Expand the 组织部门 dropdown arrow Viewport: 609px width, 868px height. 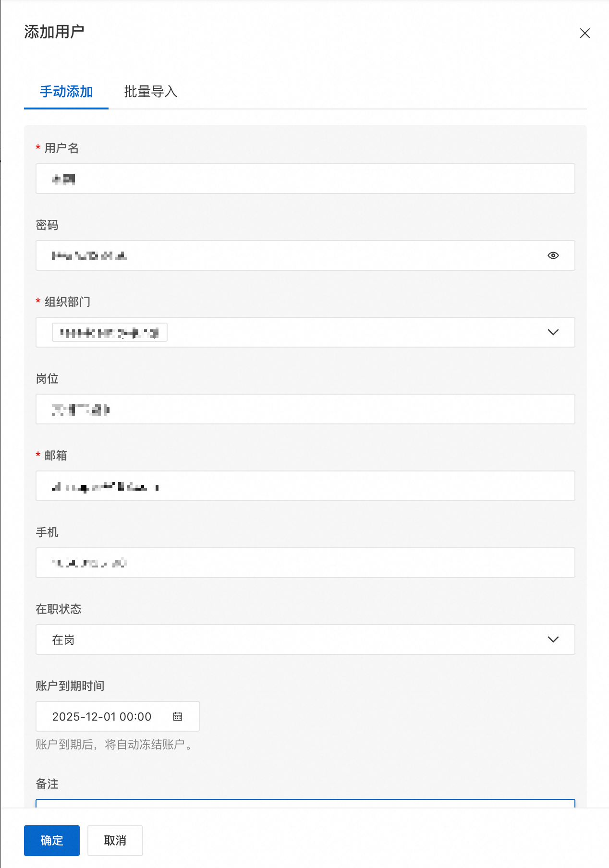coord(553,332)
